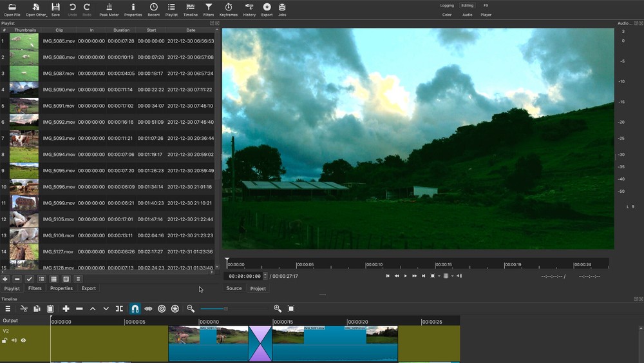Open the playlist hamburger menu
644x363 pixels.
point(78,279)
